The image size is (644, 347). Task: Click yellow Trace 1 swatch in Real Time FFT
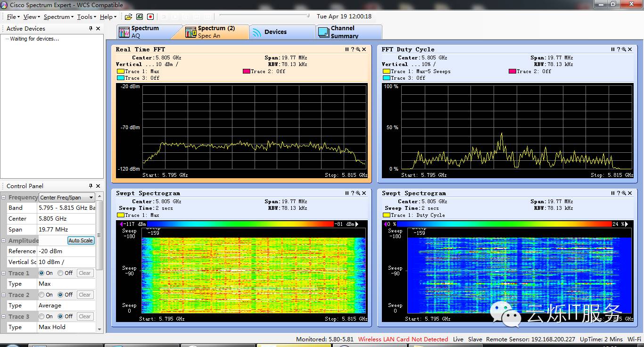121,72
